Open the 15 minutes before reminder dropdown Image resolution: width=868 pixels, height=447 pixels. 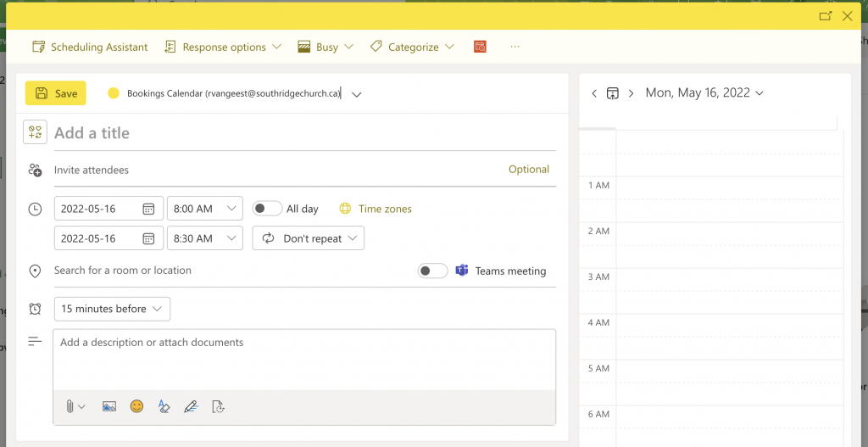tap(112, 309)
